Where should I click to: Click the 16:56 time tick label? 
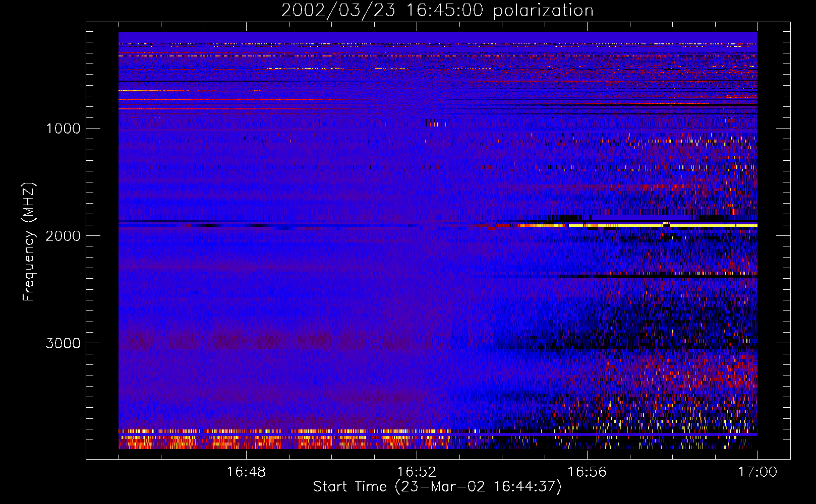click(587, 472)
